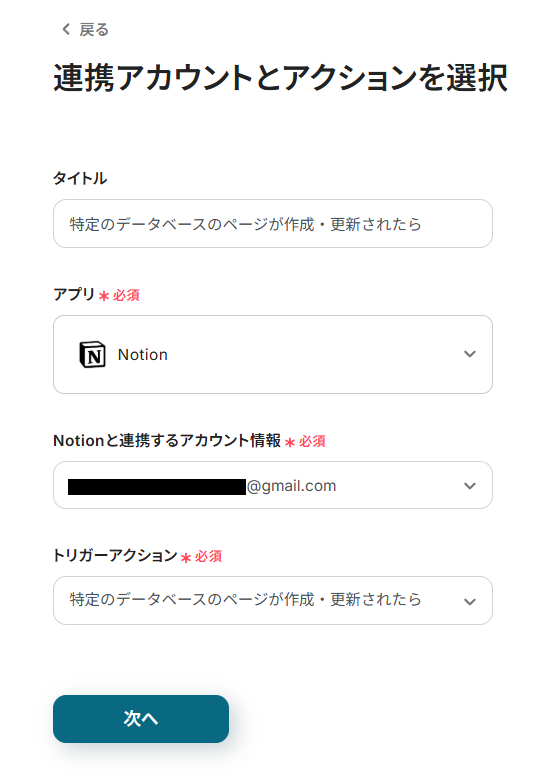
Task: Proceed with the 次へ button
Action: click(141, 719)
